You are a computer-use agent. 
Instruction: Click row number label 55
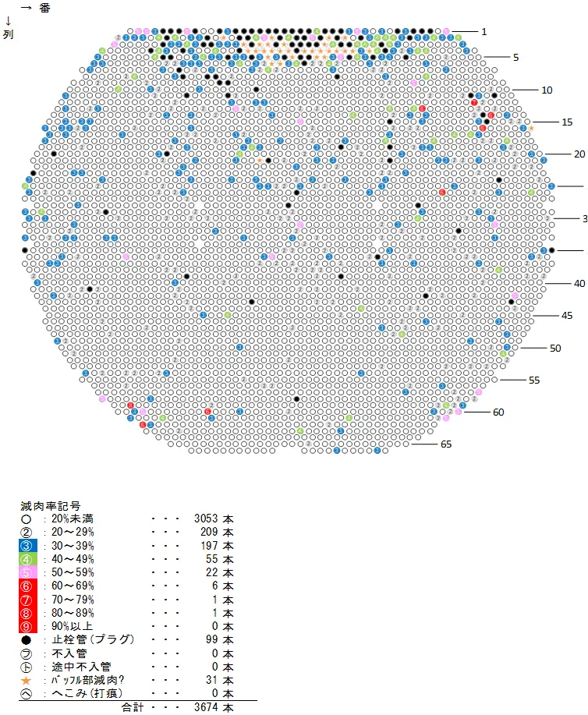534,381
